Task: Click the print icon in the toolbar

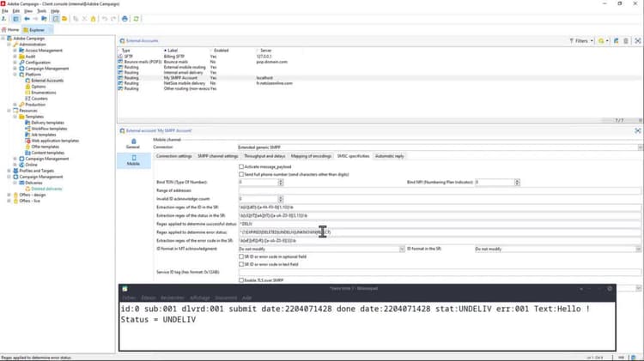Action: (x=125, y=19)
